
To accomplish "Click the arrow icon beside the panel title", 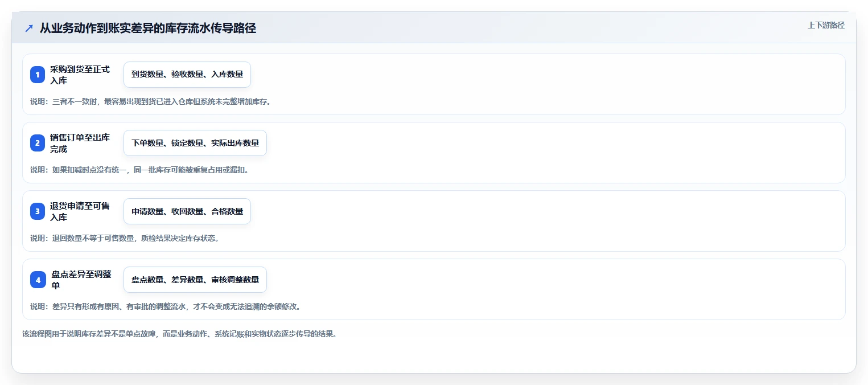I will point(29,28).
